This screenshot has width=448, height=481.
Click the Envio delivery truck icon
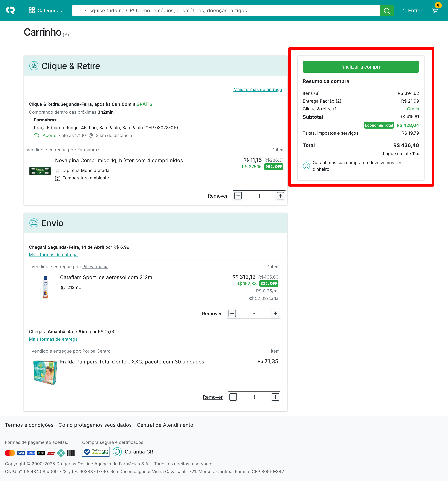pos(34,223)
